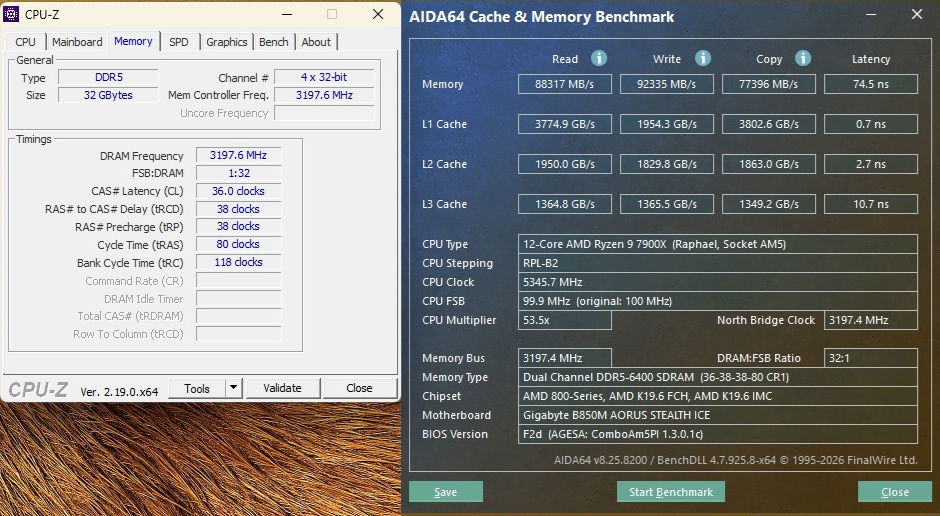Viewport: 940px width, 516px height.
Task: Minimize the CPU-Z window
Action: (x=287, y=14)
